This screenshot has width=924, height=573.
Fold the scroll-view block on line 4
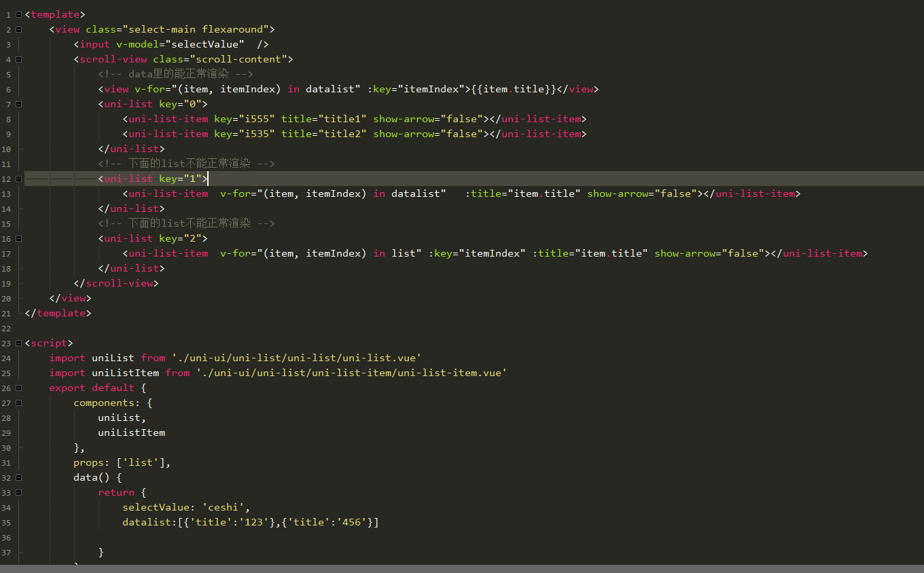(18, 59)
